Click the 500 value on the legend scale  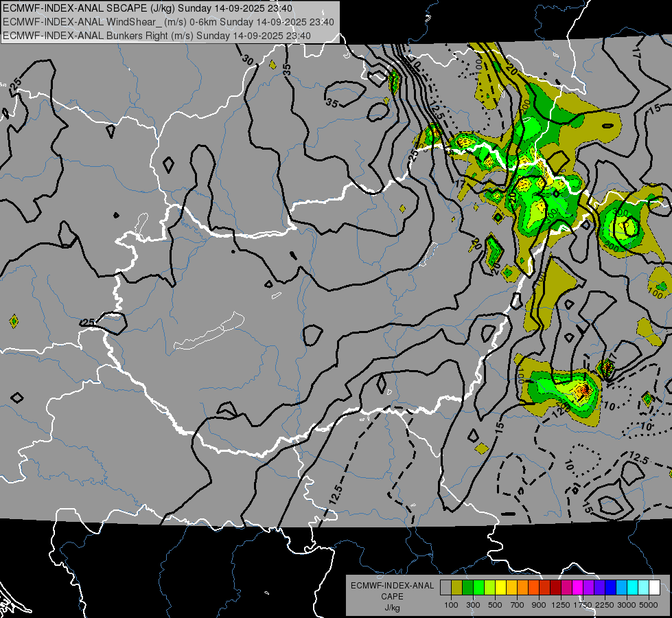coord(495,605)
